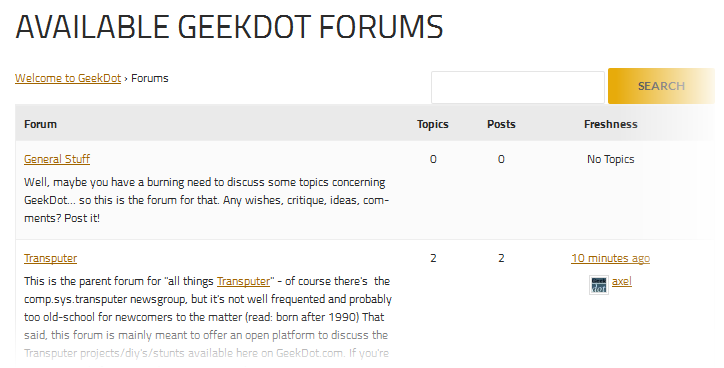Click the No Topics freshness text
This screenshot has height=368, width=724.
[x=610, y=159]
